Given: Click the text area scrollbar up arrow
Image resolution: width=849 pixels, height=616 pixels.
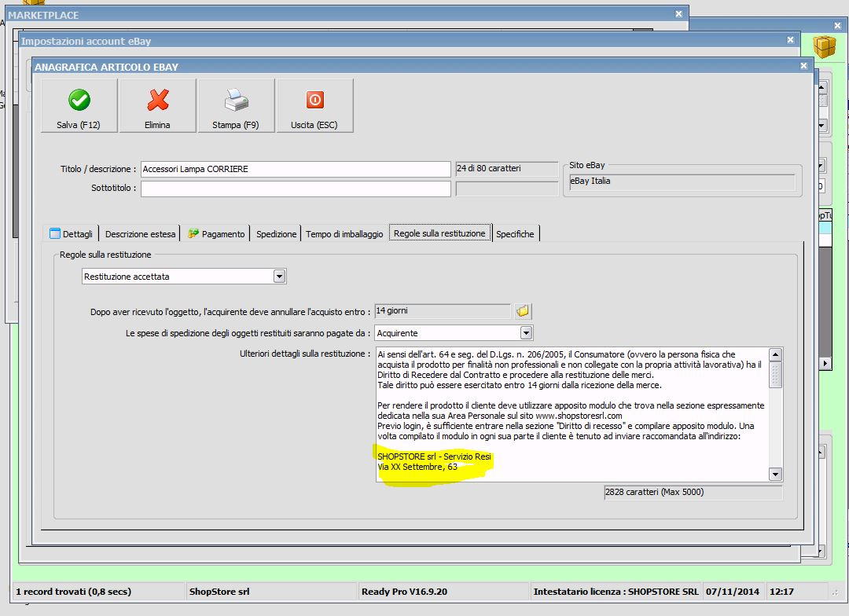Looking at the screenshot, I should click(775, 355).
